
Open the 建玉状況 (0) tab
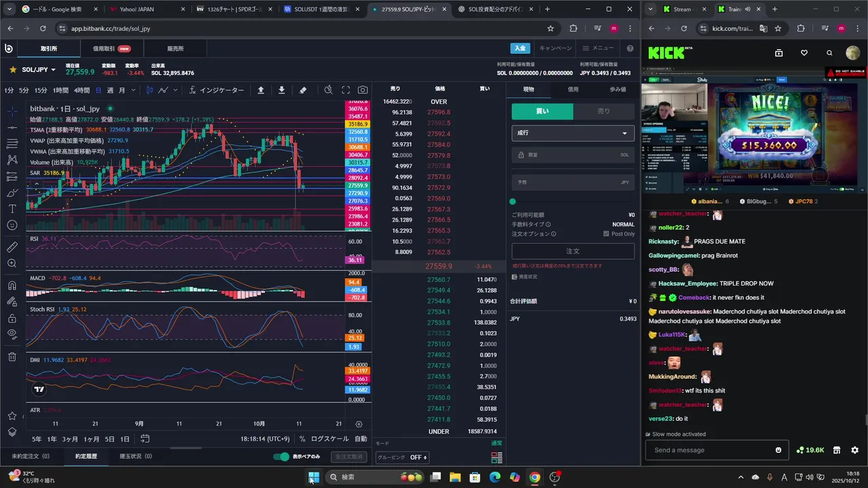coord(136,457)
